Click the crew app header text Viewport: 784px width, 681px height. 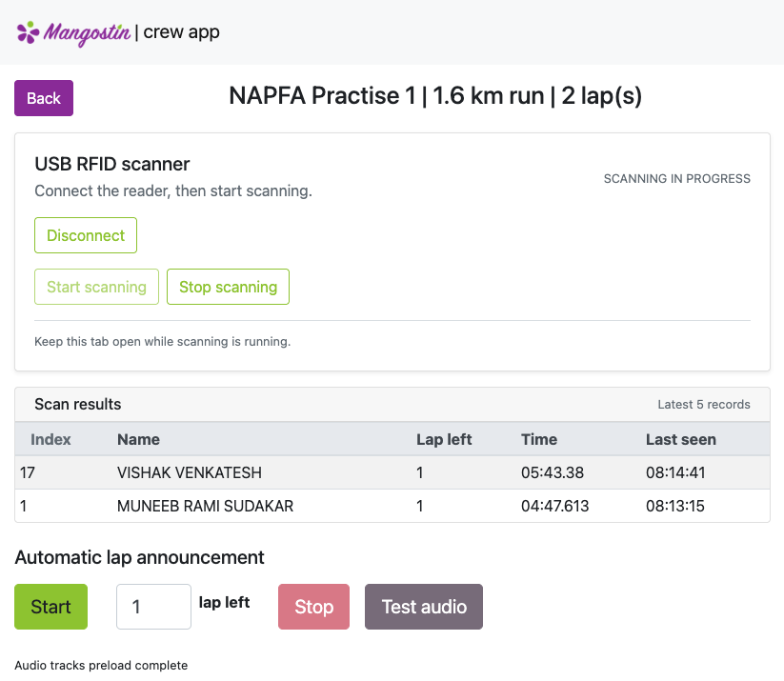click(182, 32)
